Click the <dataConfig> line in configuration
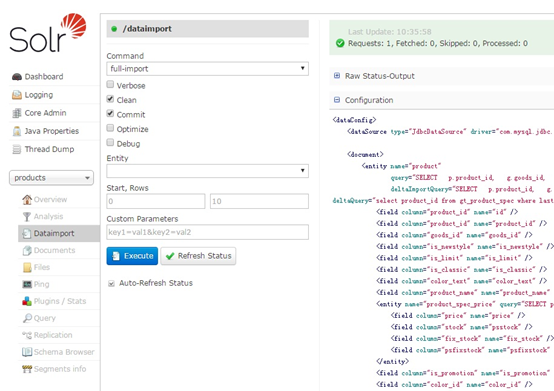The image size is (554, 391). click(354, 120)
